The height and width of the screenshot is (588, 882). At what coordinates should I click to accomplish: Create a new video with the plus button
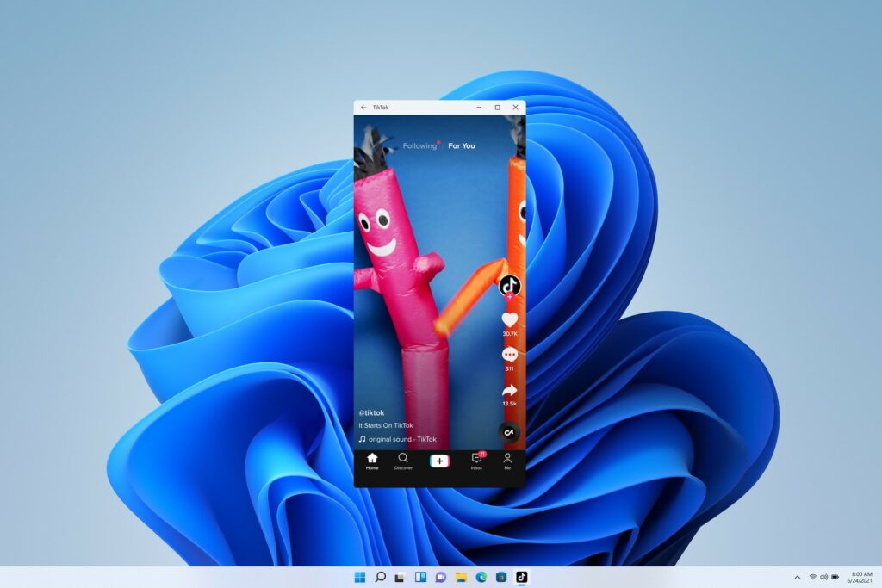point(439,461)
